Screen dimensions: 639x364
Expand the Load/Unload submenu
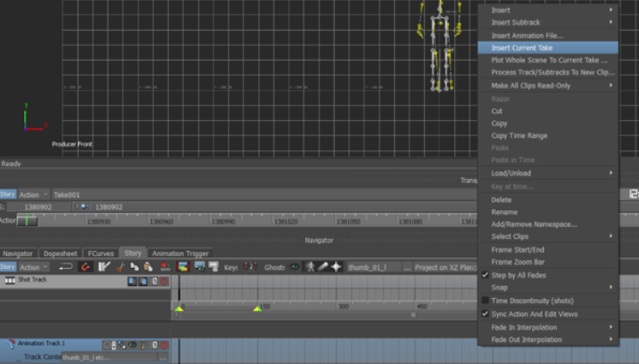[548, 173]
